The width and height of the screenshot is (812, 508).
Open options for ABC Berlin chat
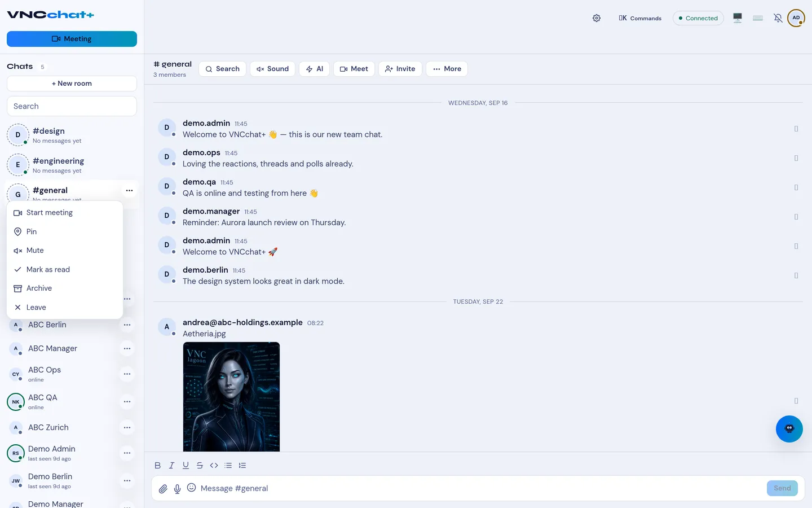[x=127, y=325]
